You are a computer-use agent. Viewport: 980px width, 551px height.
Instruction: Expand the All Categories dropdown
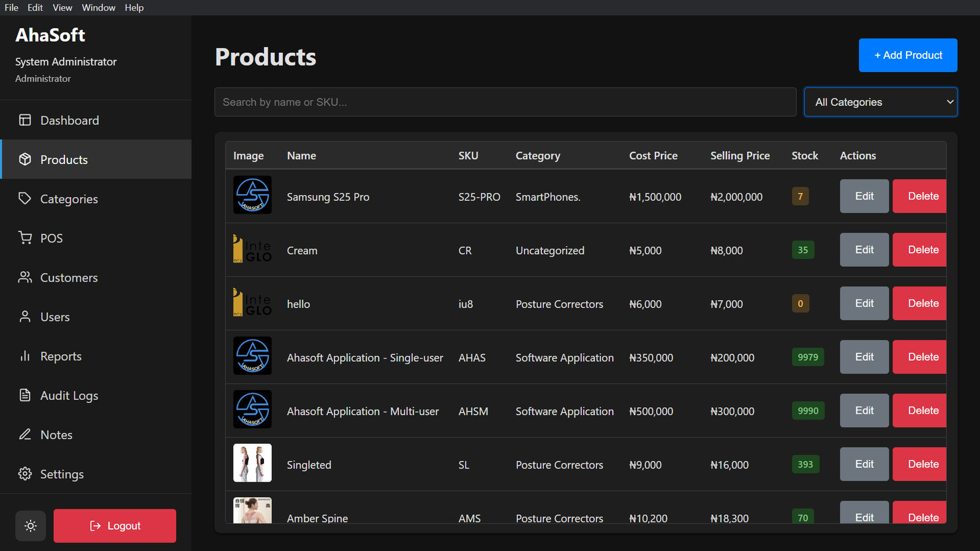coord(880,102)
